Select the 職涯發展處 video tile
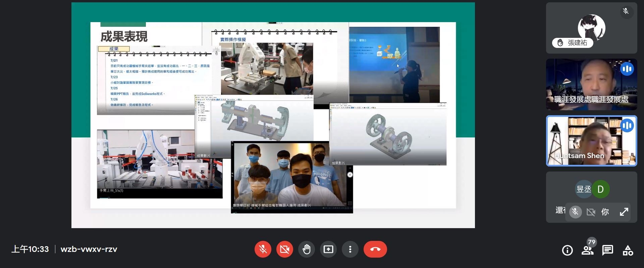 coord(591,84)
